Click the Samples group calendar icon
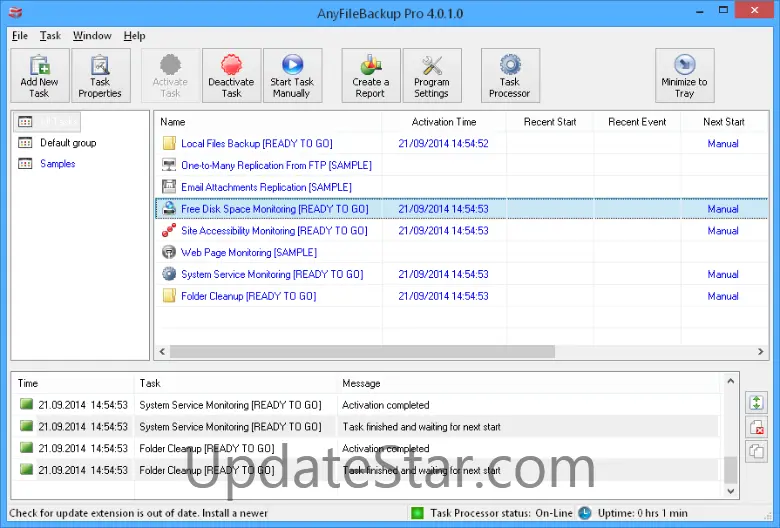Viewport: 780px width, 528px height. [x=25, y=164]
